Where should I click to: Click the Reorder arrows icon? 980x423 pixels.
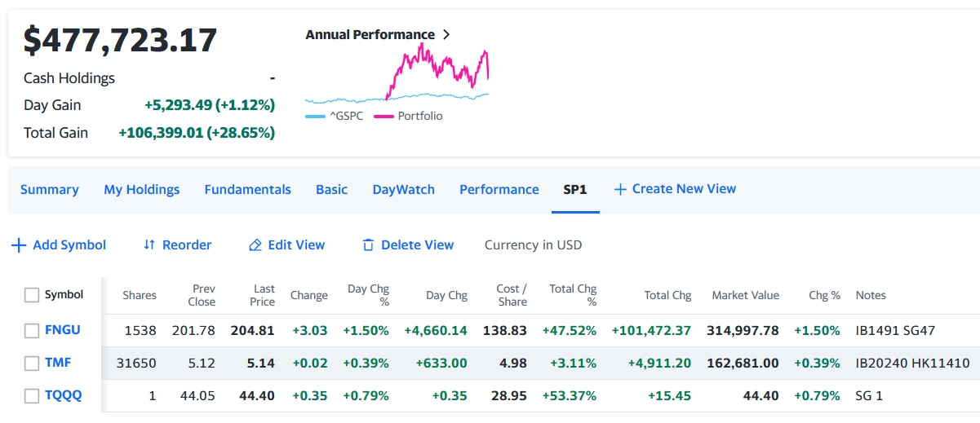coord(149,245)
